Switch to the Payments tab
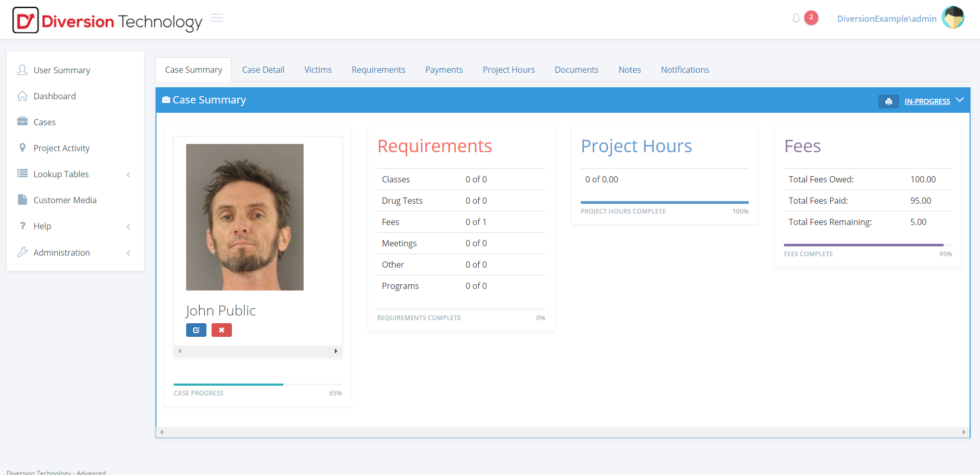The width and height of the screenshot is (980, 475). pyautogui.click(x=443, y=70)
